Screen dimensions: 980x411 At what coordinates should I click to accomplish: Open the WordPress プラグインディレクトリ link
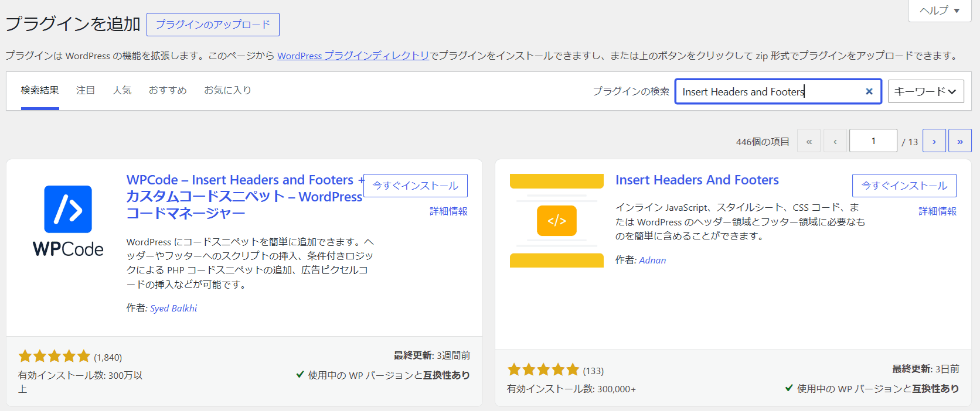coord(353,56)
